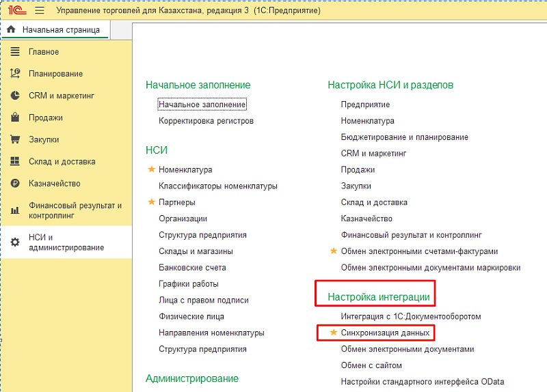The image size is (547, 392).
Task: Click the Закупки cart icon
Action: click(x=15, y=139)
